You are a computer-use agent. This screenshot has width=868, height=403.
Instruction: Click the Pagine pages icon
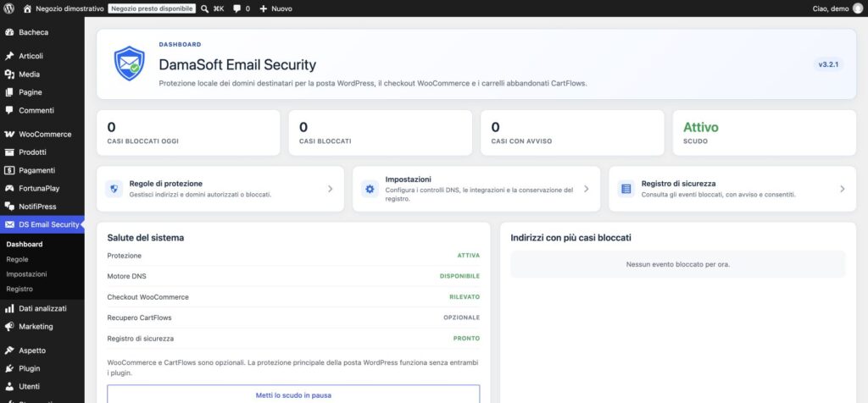point(9,92)
